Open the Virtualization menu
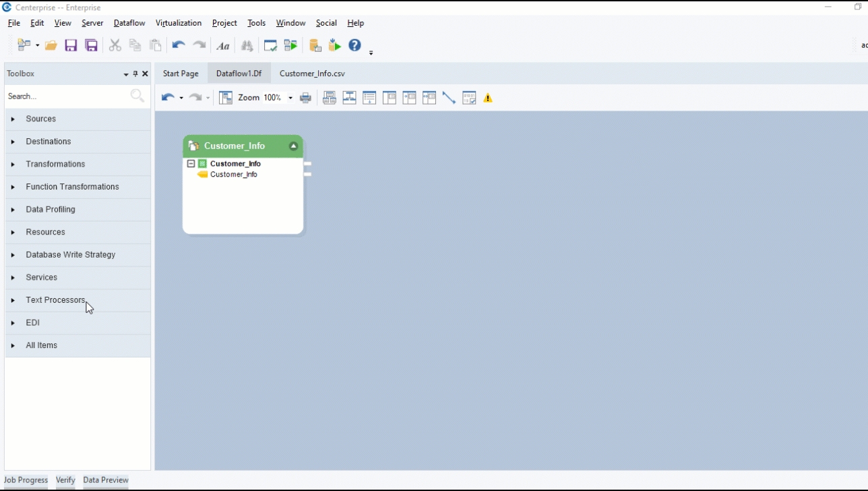The height and width of the screenshot is (491, 868). point(179,23)
